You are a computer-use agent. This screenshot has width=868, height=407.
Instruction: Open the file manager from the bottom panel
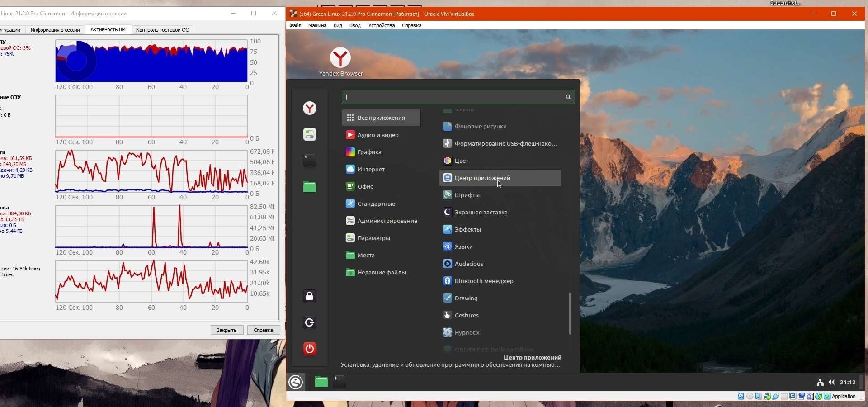pyautogui.click(x=321, y=382)
